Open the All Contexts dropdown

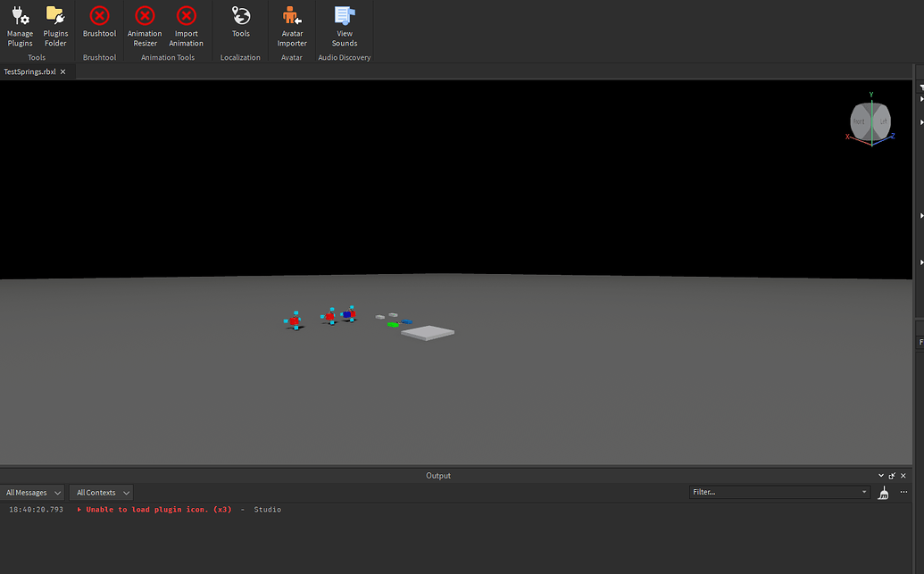click(102, 493)
